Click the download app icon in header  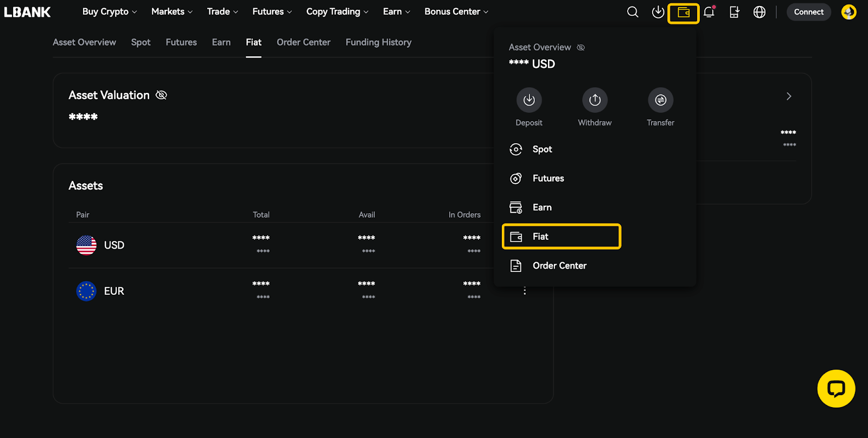pos(658,12)
